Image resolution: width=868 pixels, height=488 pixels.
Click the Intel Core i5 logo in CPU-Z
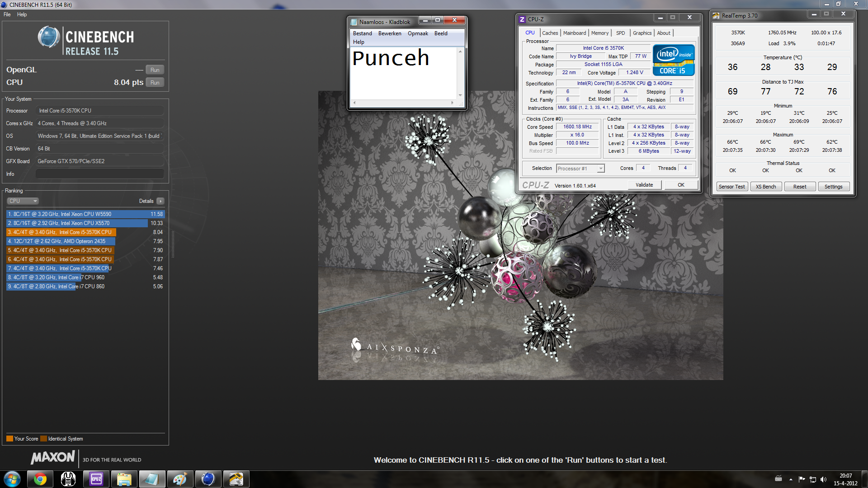[x=674, y=60]
